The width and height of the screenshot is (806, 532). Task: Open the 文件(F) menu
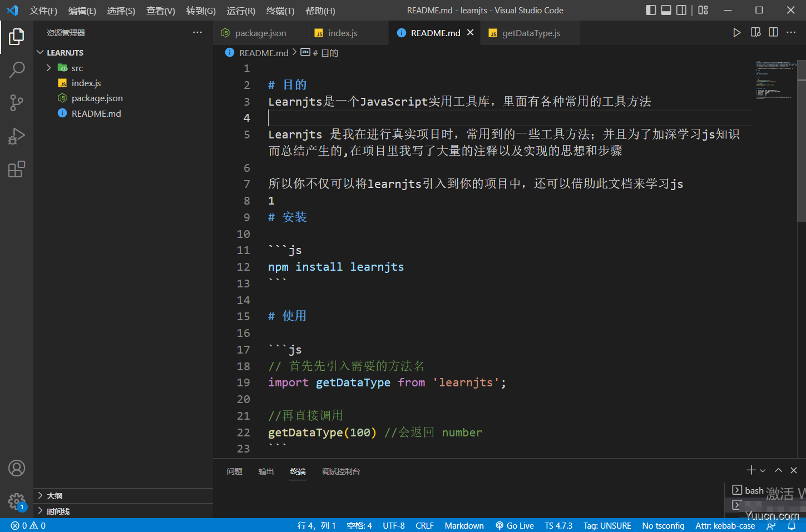[43, 11]
